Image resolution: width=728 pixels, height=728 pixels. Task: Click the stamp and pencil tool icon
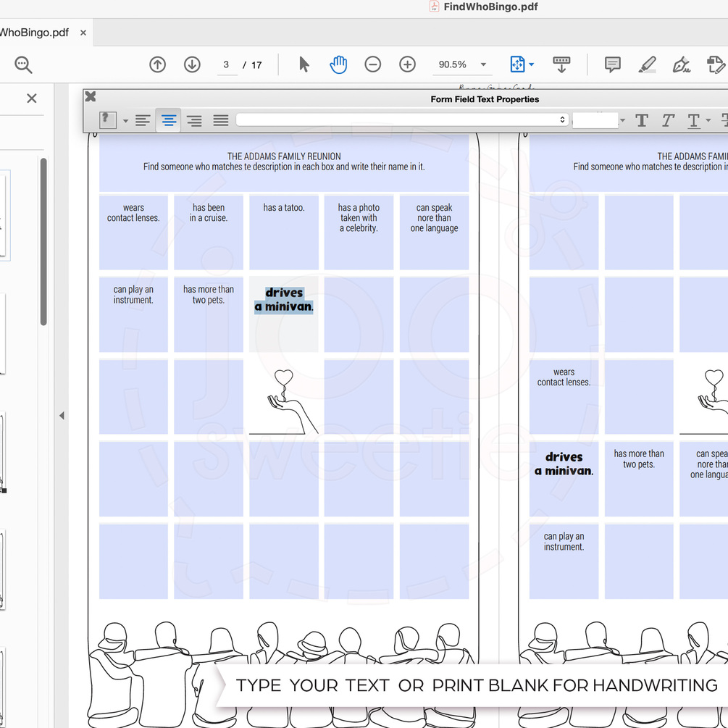tap(716, 64)
